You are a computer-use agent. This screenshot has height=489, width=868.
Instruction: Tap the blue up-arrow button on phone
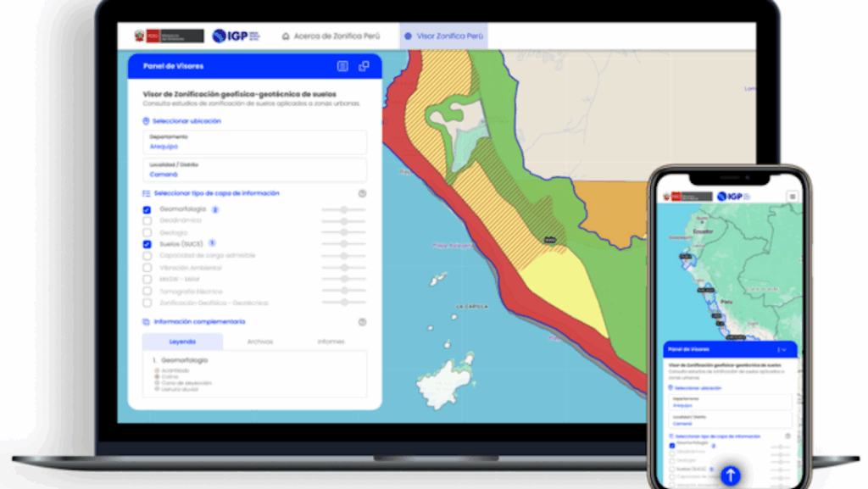(x=730, y=475)
